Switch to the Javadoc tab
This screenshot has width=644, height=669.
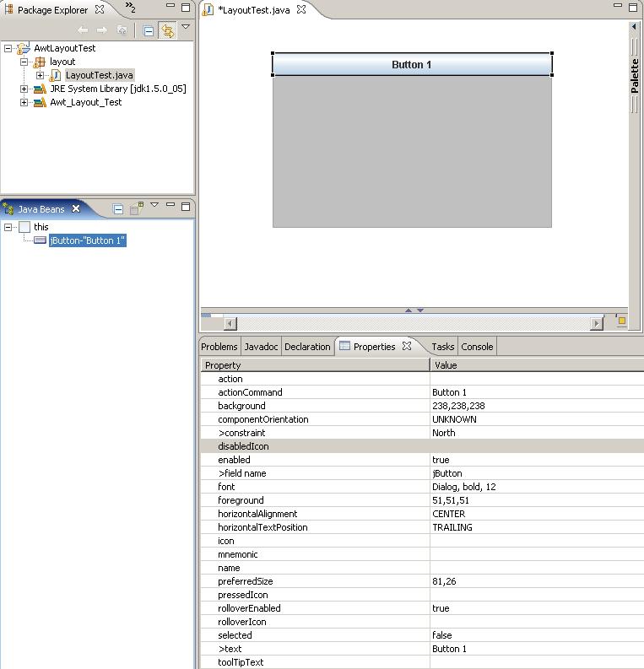pos(261,347)
